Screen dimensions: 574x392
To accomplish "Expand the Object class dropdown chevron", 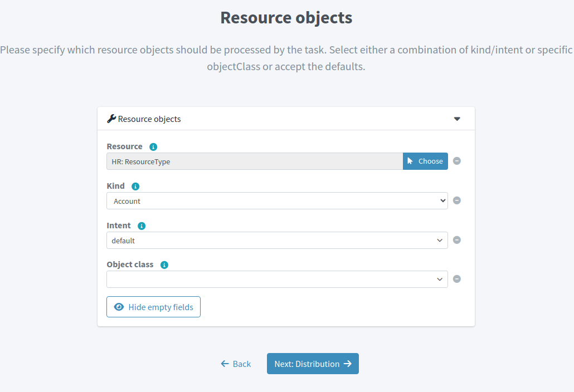I will pos(440,280).
